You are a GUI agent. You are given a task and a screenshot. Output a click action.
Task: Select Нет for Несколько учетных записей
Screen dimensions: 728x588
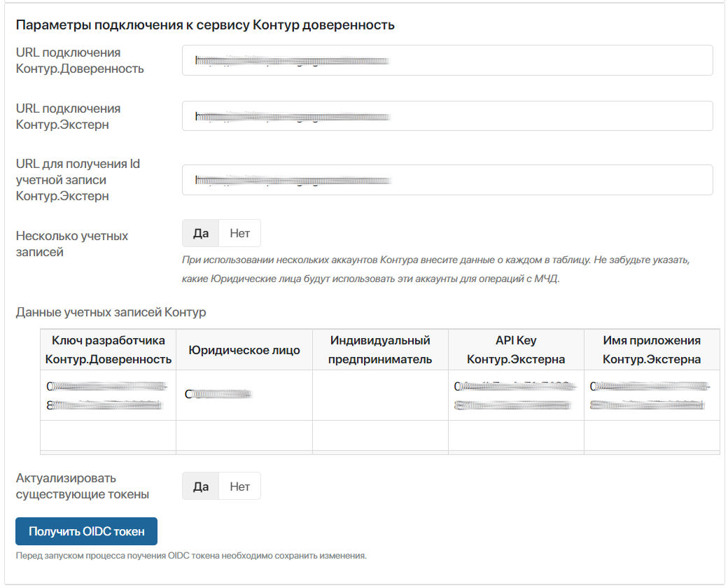tap(239, 233)
